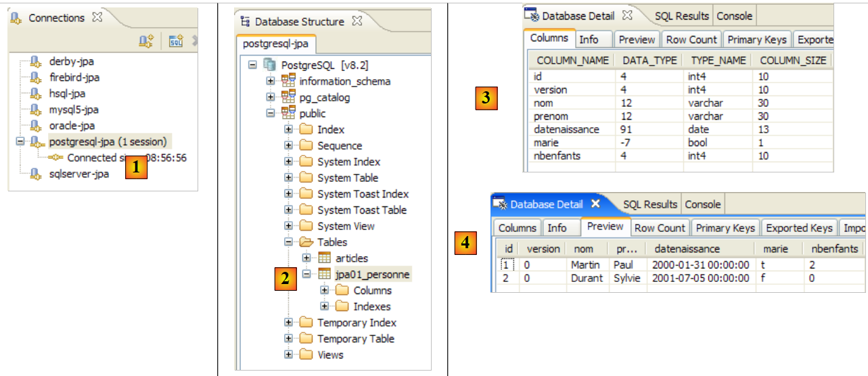
Task: Open the Console tab in lower panel
Action: tap(702, 204)
